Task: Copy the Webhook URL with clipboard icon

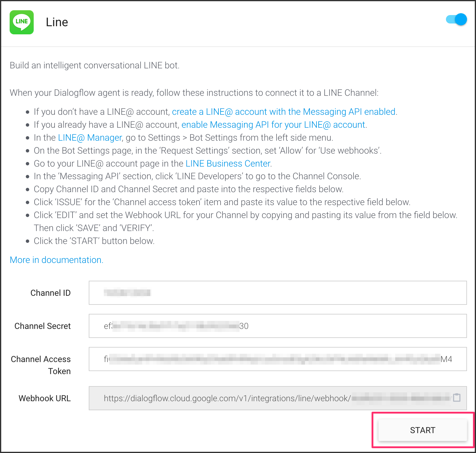Action: pyautogui.click(x=456, y=398)
